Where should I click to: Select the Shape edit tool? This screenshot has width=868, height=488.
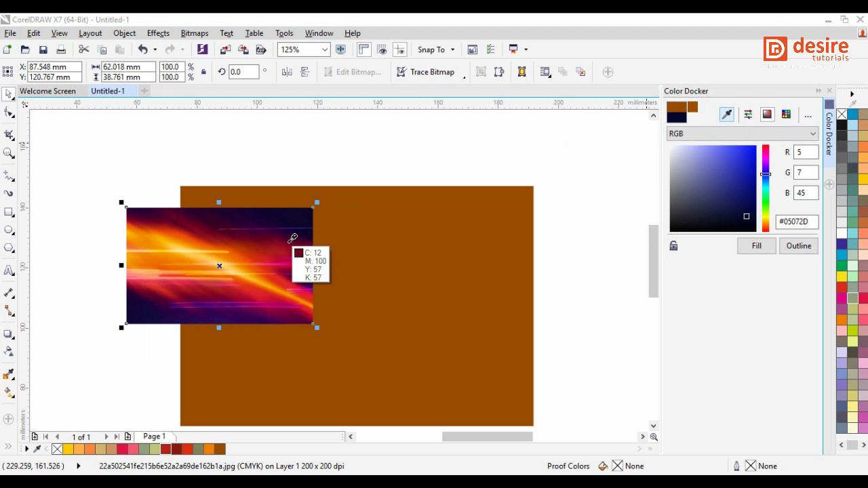(9, 113)
